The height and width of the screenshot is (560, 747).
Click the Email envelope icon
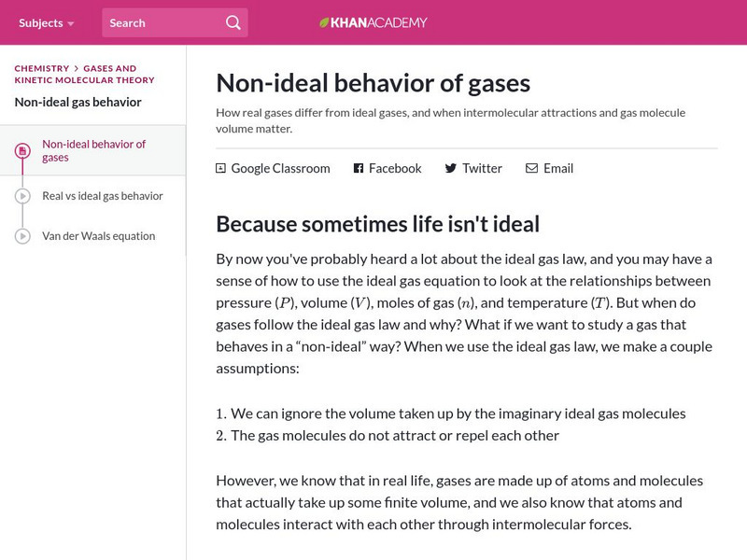(531, 169)
